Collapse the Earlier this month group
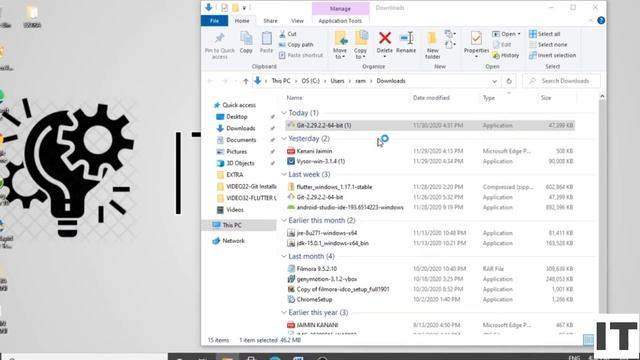This screenshot has width=640, height=360. tap(284, 220)
